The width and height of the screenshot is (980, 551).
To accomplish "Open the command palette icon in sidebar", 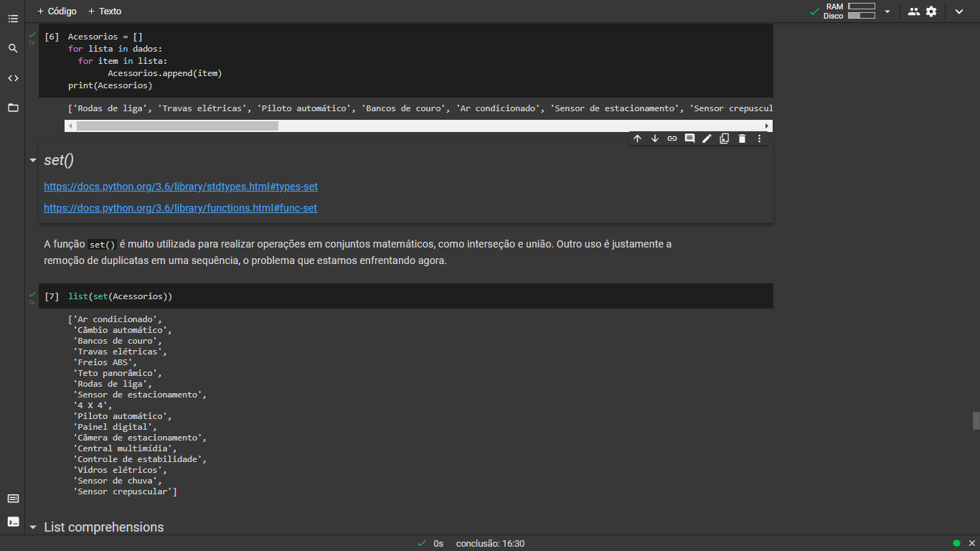I will click(13, 499).
